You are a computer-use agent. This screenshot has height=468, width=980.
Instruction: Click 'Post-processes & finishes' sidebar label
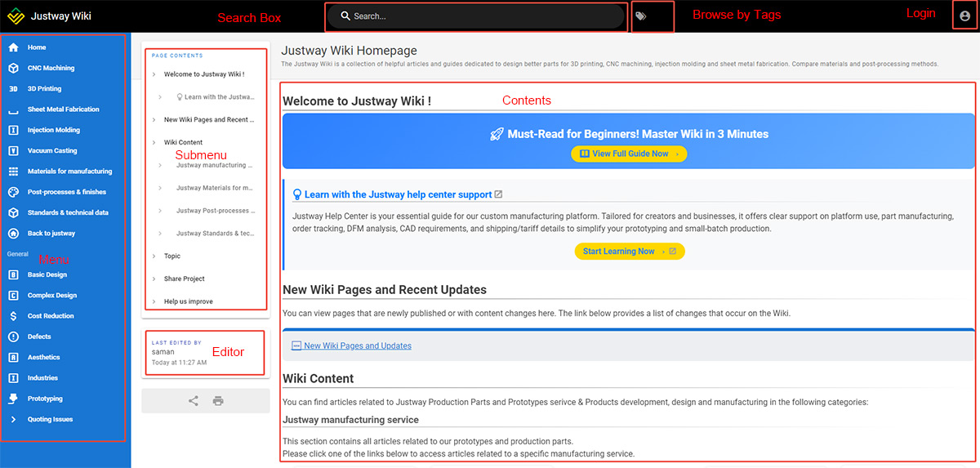coord(67,192)
